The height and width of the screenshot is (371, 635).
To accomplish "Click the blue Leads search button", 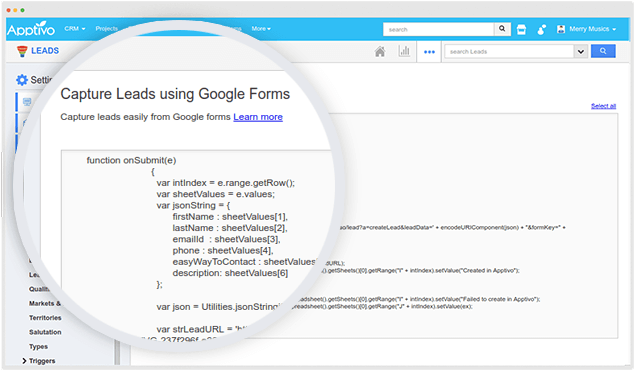I will click(x=603, y=51).
